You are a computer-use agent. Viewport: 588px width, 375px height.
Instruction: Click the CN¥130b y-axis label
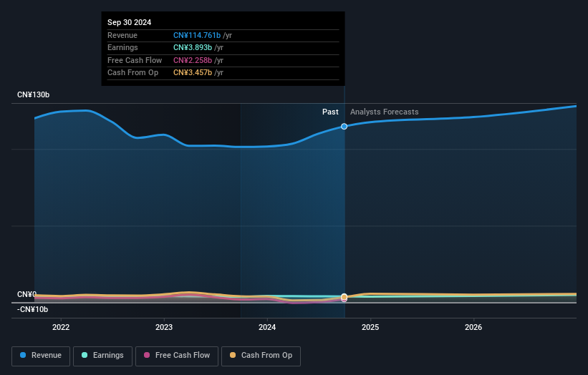click(x=34, y=94)
